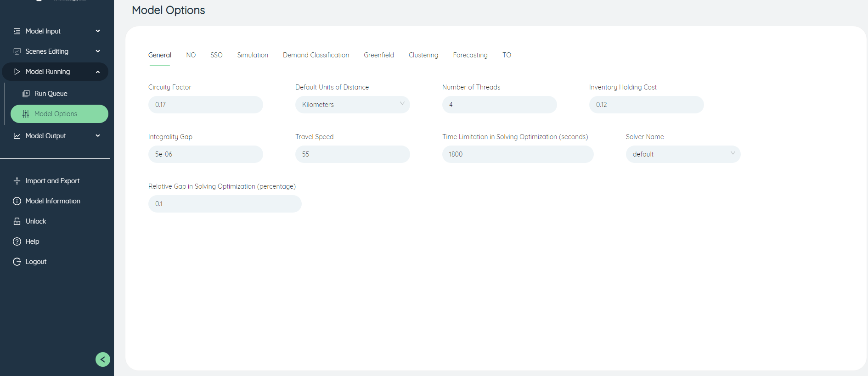Image resolution: width=868 pixels, height=376 pixels.
Task: Click the Time Limitation seconds input
Action: coord(518,154)
